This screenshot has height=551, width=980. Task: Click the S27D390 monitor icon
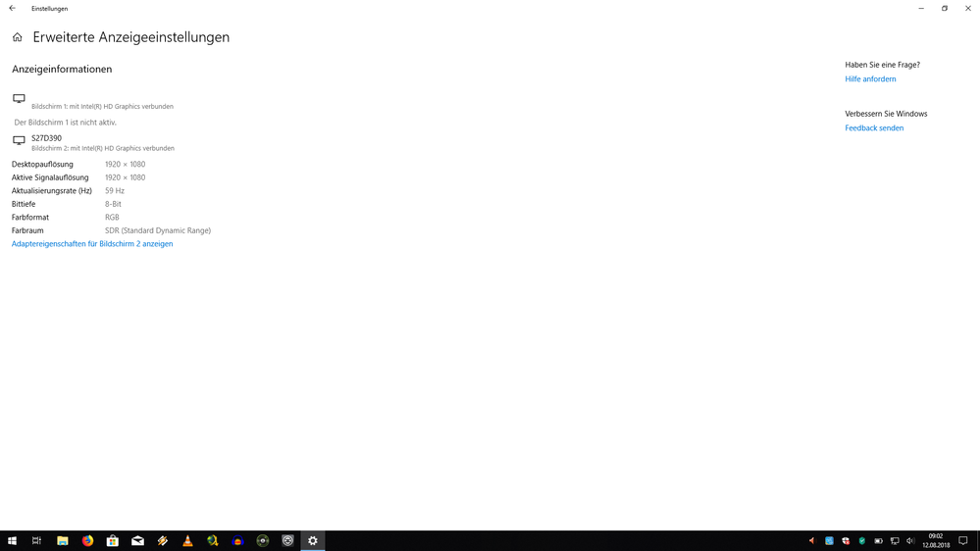tap(19, 141)
